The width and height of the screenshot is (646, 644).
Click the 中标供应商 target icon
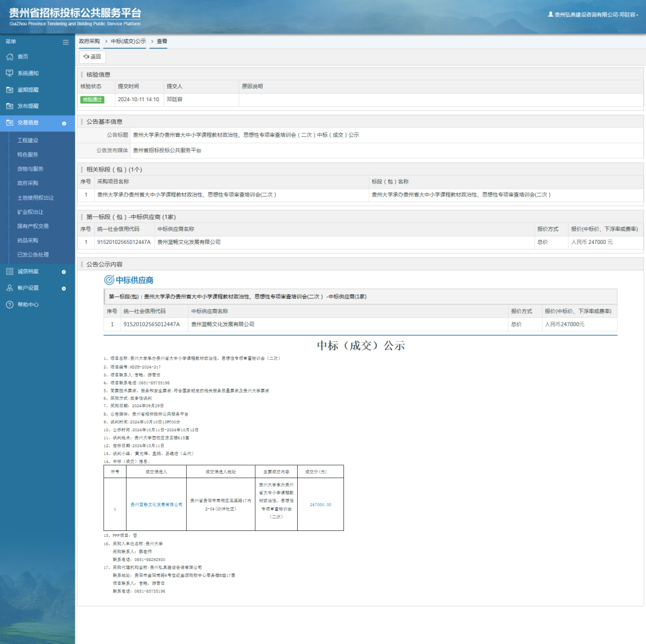click(x=109, y=280)
